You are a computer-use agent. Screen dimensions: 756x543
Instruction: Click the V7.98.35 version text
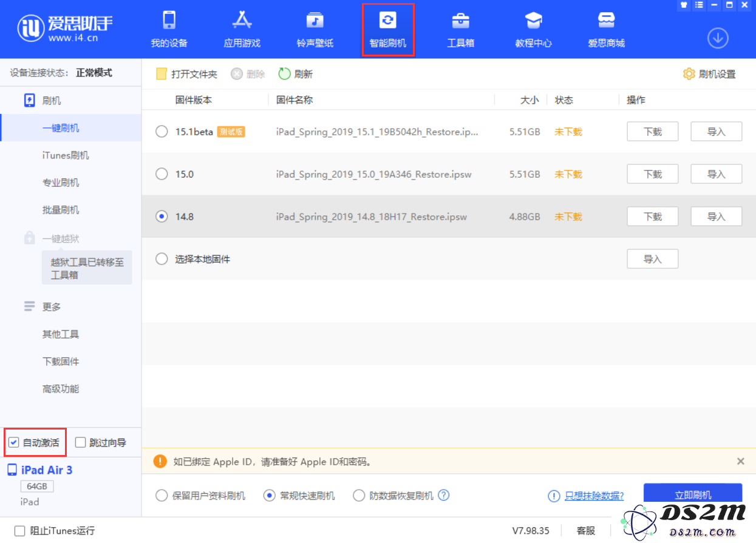pos(531,531)
